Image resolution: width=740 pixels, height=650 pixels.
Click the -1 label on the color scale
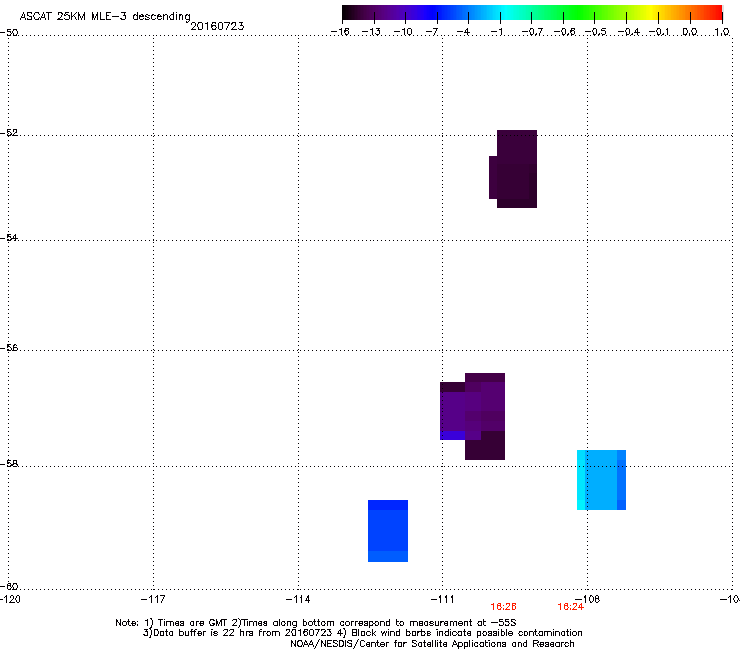pos(496,32)
